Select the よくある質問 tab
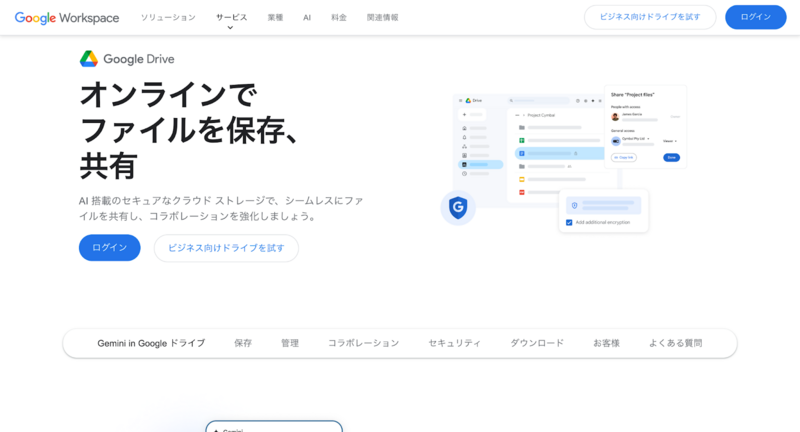Viewport: 800px width, 432px height. coord(676,343)
